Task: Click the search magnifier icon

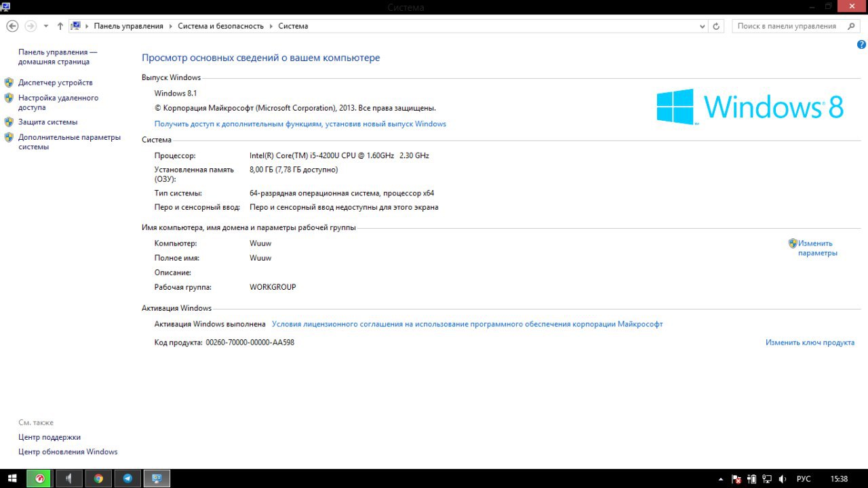Action: click(x=852, y=26)
